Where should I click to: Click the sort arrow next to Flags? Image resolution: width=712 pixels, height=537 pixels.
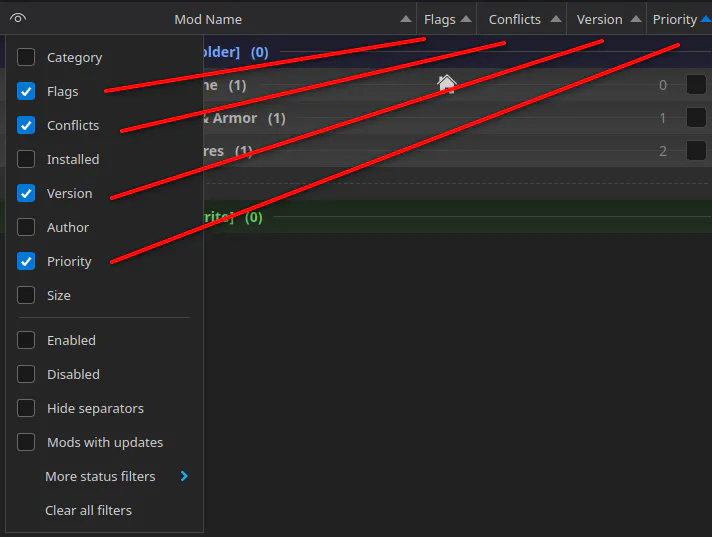click(x=466, y=19)
